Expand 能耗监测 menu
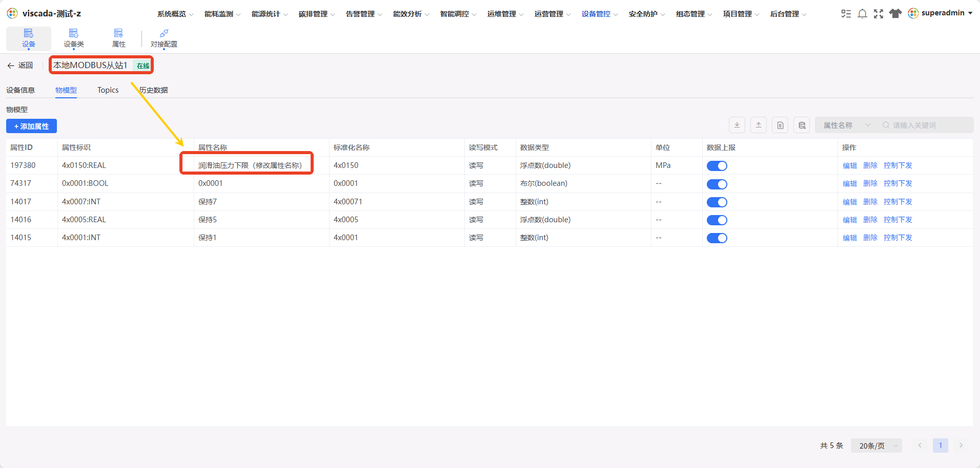The height and width of the screenshot is (468, 980). pos(222,14)
